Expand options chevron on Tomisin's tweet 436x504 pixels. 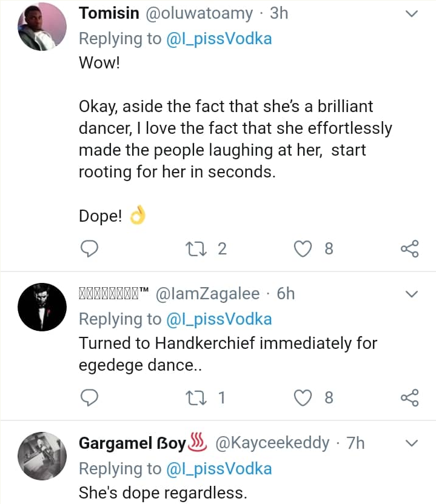point(412,14)
